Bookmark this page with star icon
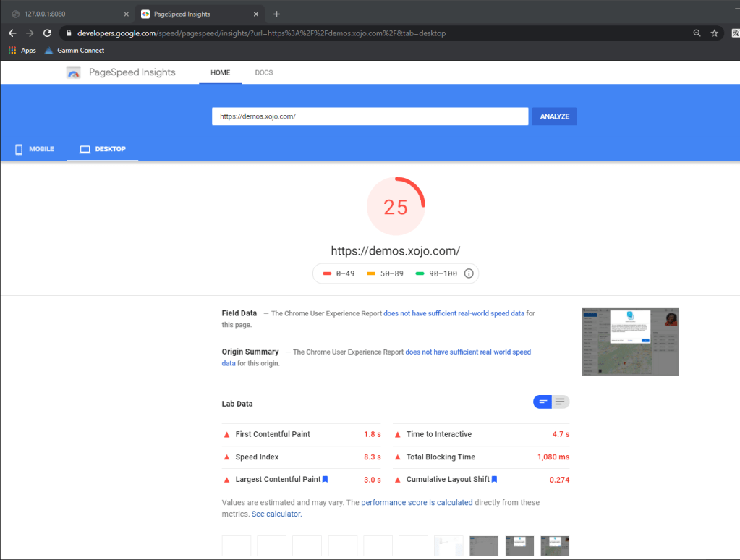The width and height of the screenshot is (740, 560). [714, 33]
